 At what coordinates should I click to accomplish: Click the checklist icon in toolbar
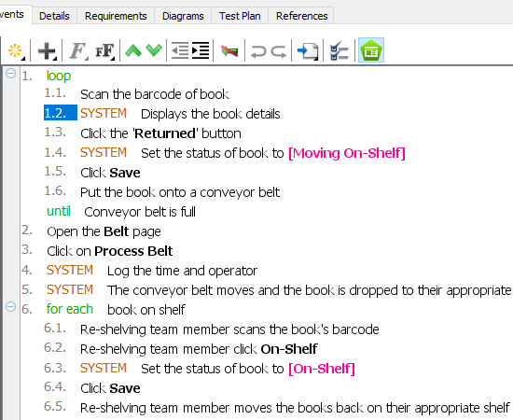[x=339, y=50]
